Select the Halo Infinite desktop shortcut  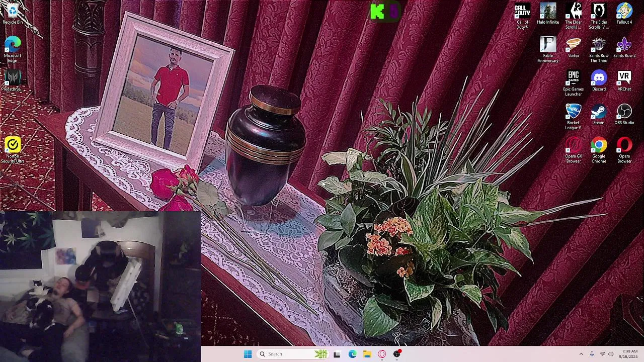coord(548,14)
